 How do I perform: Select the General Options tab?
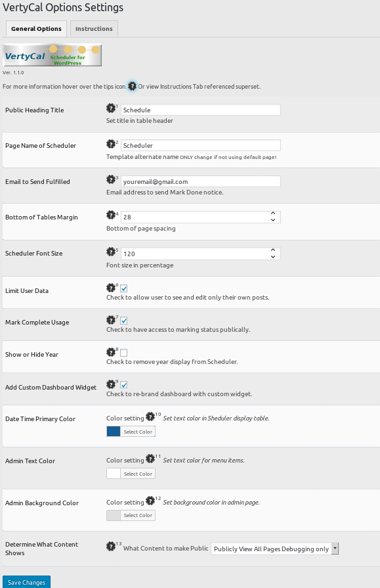[x=36, y=28]
